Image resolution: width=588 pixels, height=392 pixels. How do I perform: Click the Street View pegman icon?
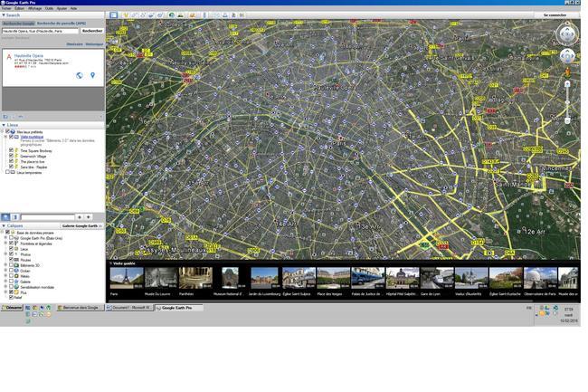pyautogui.click(x=567, y=72)
